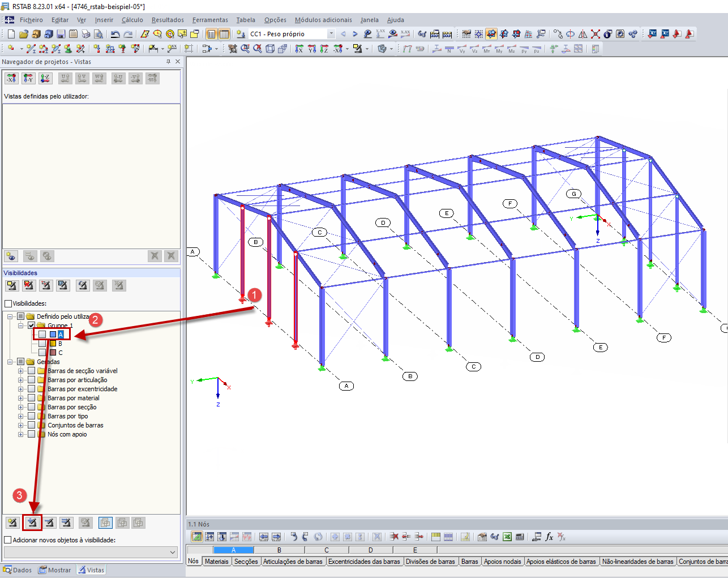Toggle the table display icon

pyautogui.click(x=224, y=34)
